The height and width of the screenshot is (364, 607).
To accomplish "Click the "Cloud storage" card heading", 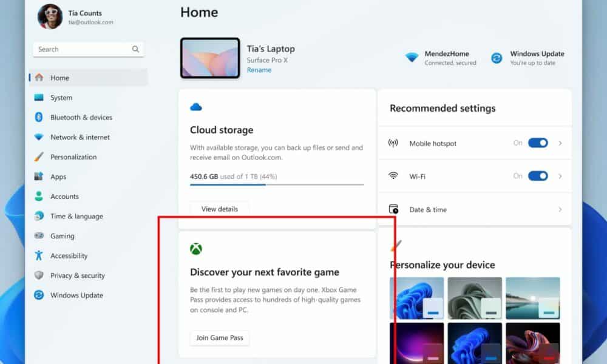I will coord(222,130).
